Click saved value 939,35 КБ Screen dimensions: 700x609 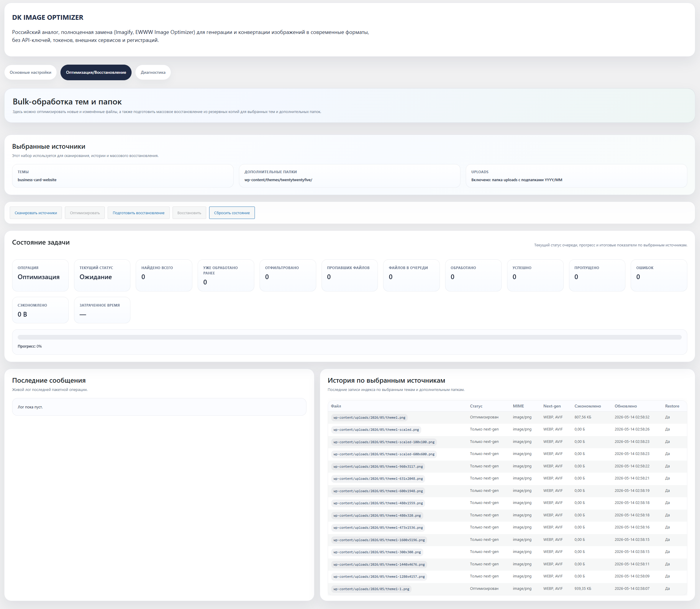(583, 588)
